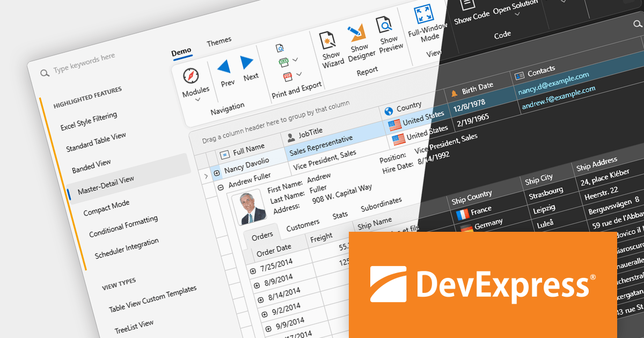Click the print preview magnifier icon
The width and height of the screenshot is (644, 338).
click(280, 48)
